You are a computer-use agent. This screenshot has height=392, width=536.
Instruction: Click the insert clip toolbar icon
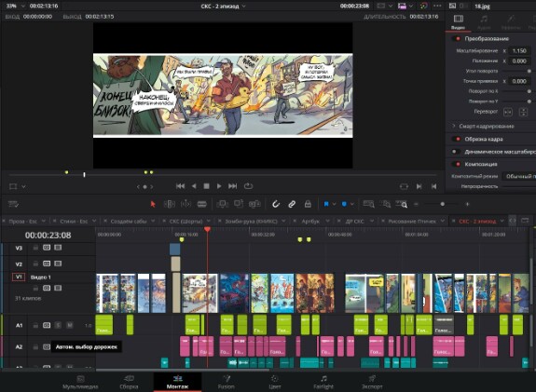222,204
